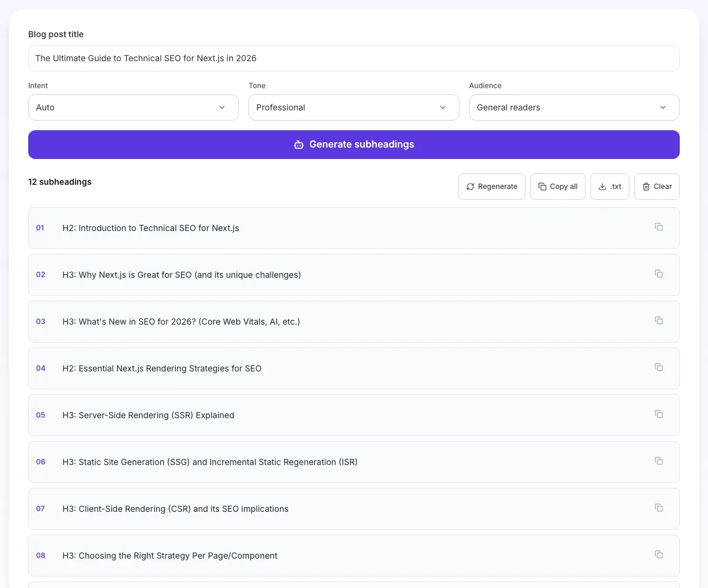708x588 pixels.
Task: Copy the 'Introduction to Technical SEO for Next.js' subheading
Action: [x=659, y=227]
